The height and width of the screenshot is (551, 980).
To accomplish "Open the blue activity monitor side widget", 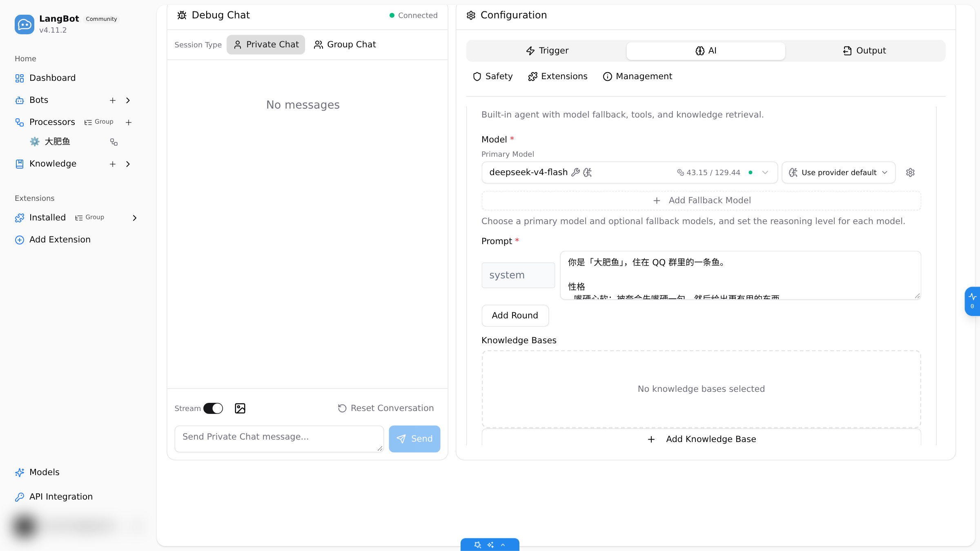I will 972,301.
